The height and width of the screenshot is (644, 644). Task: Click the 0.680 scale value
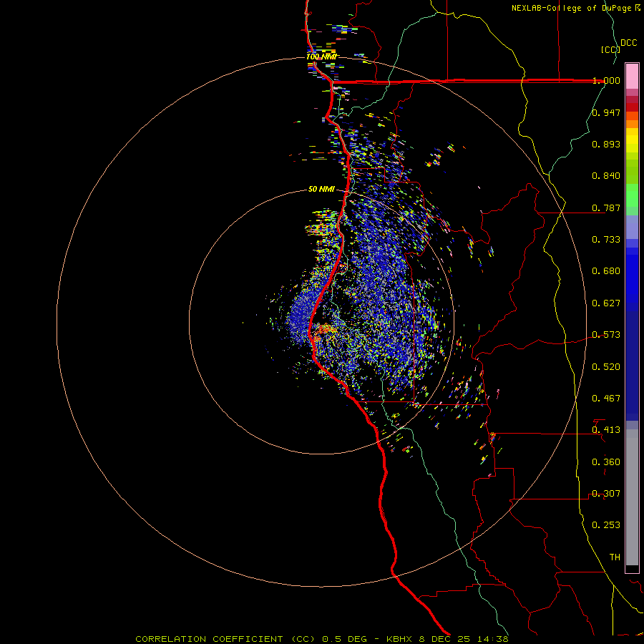(606, 271)
